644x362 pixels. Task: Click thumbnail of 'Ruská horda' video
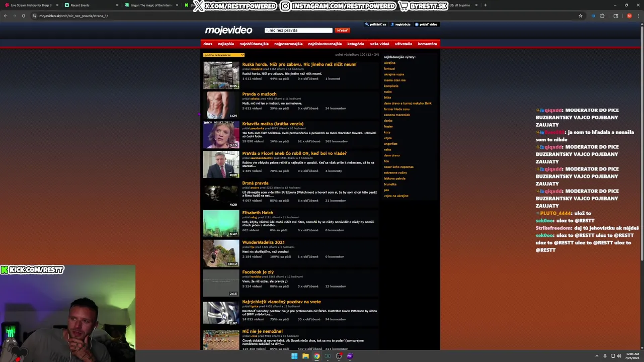[x=221, y=75]
